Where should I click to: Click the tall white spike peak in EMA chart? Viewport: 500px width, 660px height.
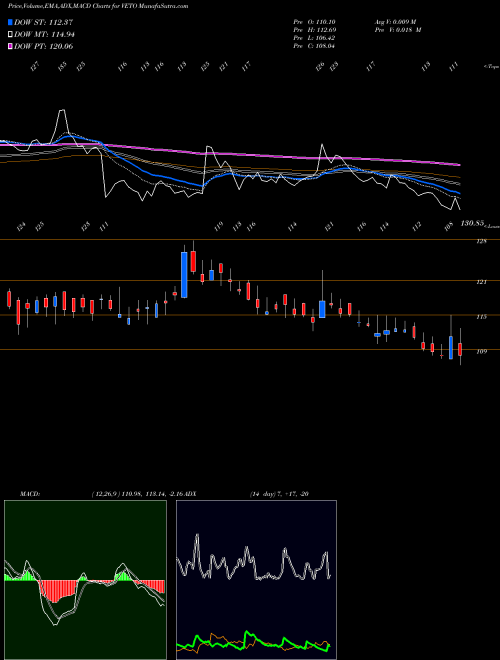pos(62,111)
